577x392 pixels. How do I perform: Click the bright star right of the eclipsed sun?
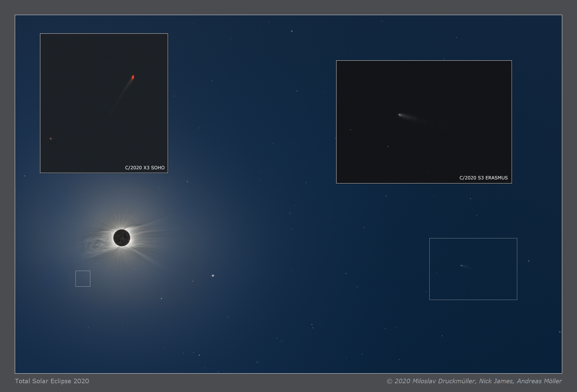(213, 276)
